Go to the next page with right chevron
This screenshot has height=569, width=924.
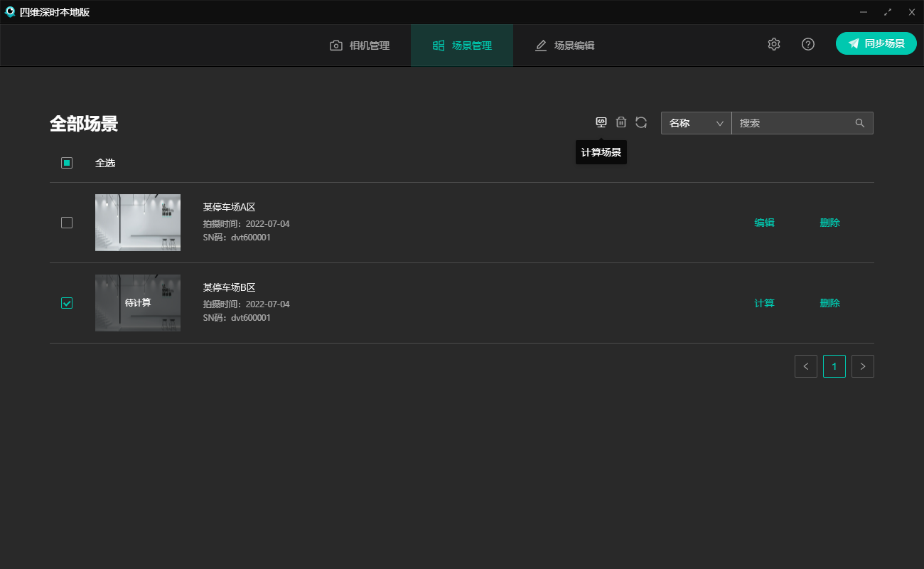pyautogui.click(x=863, y=366)
